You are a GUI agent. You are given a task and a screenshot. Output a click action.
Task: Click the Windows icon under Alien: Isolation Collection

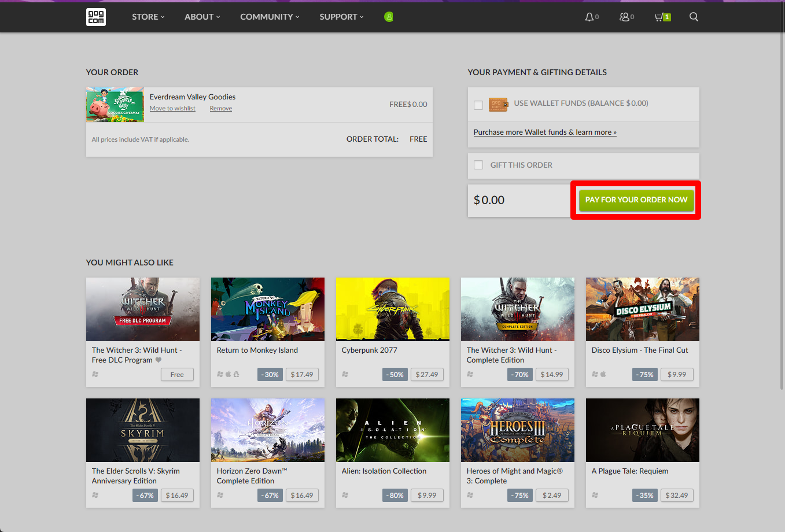[x=345, y=495]
